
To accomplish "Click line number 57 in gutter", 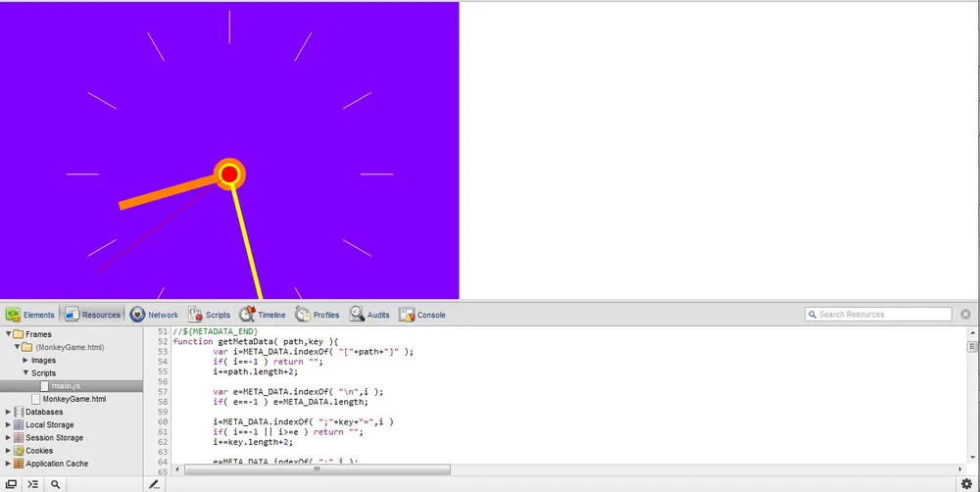I will pyautogui.click(x=163, y=392).
